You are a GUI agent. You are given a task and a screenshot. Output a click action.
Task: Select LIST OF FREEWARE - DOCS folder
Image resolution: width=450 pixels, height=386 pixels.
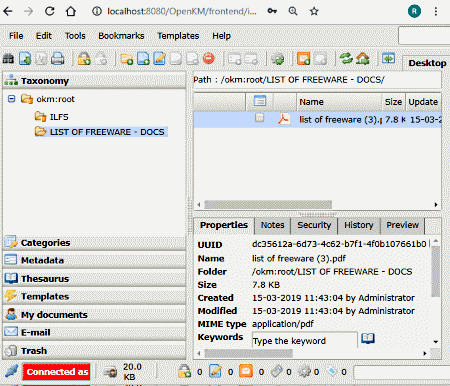107,132
